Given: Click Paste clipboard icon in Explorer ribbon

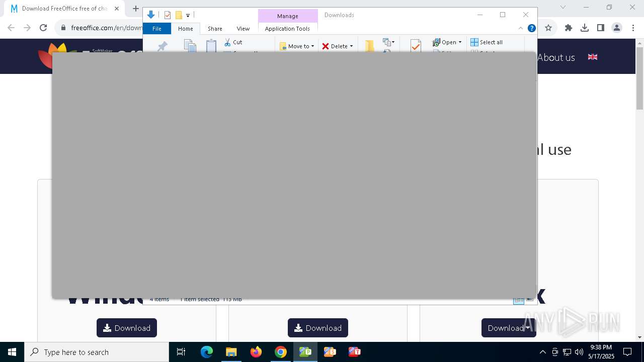Looking at the screenshot, I should click(x=211, y=46).
